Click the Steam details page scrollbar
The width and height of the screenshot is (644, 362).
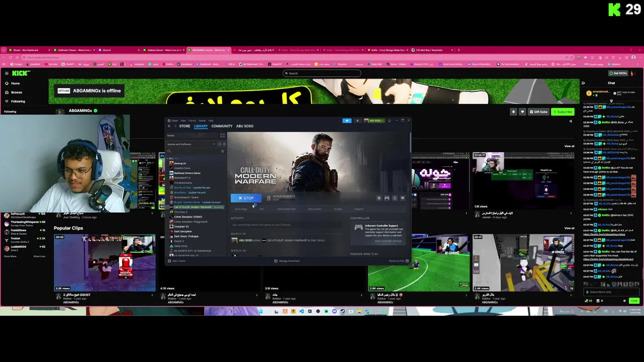411,143
